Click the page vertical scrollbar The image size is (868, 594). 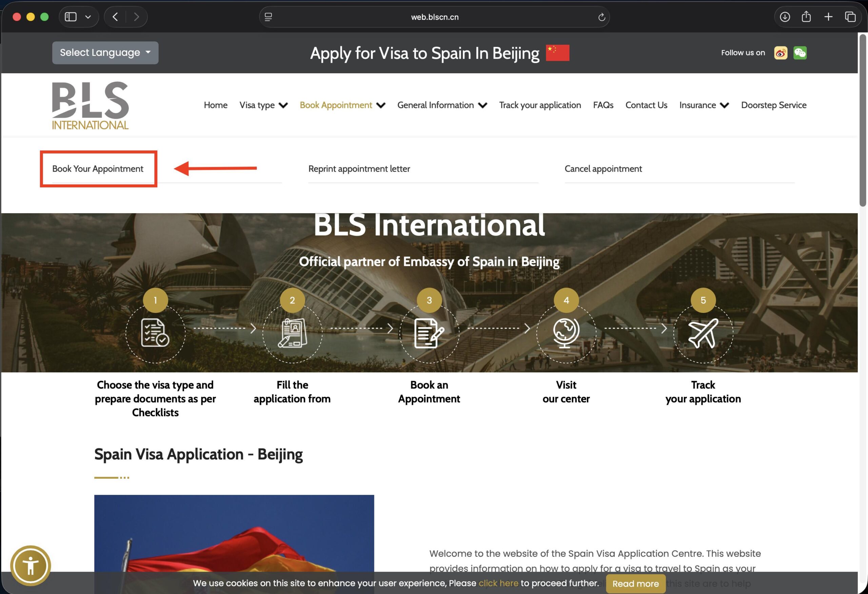(x=862, y=120)
